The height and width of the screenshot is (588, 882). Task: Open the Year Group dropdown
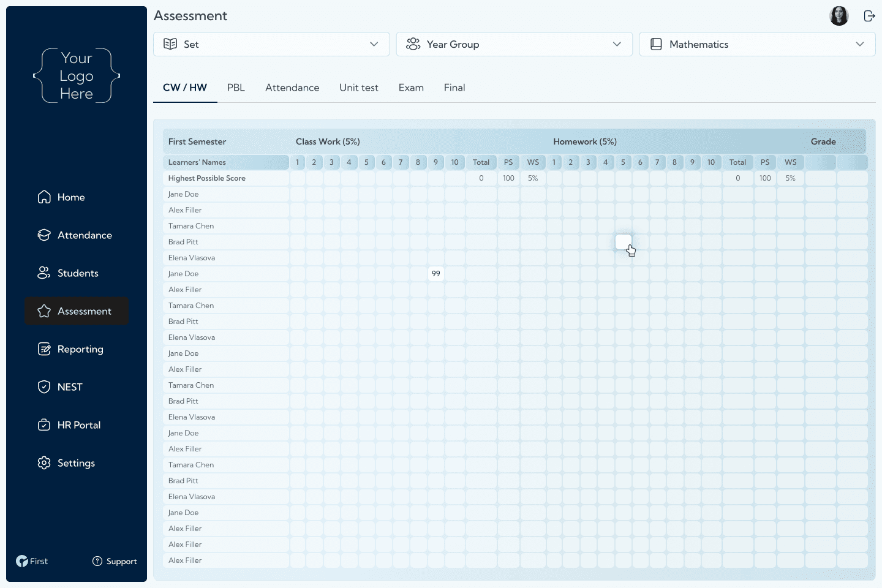point(617,43)
